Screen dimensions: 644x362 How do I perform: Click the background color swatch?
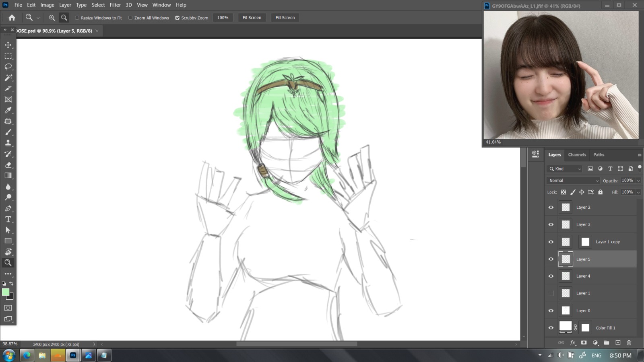click(x=11, y=297)
